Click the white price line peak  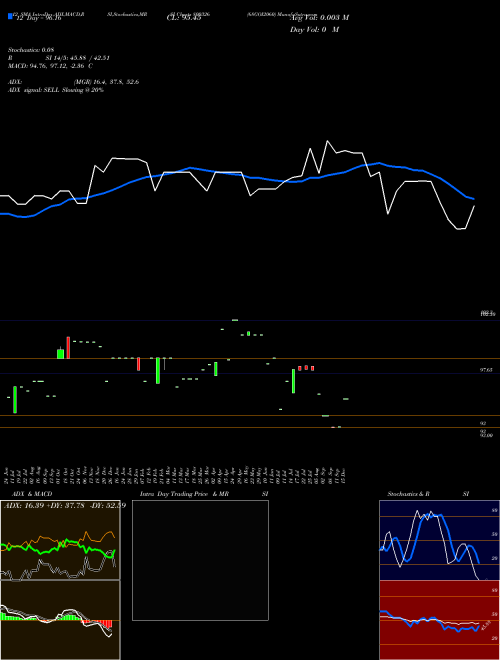(x=327, y=141)
